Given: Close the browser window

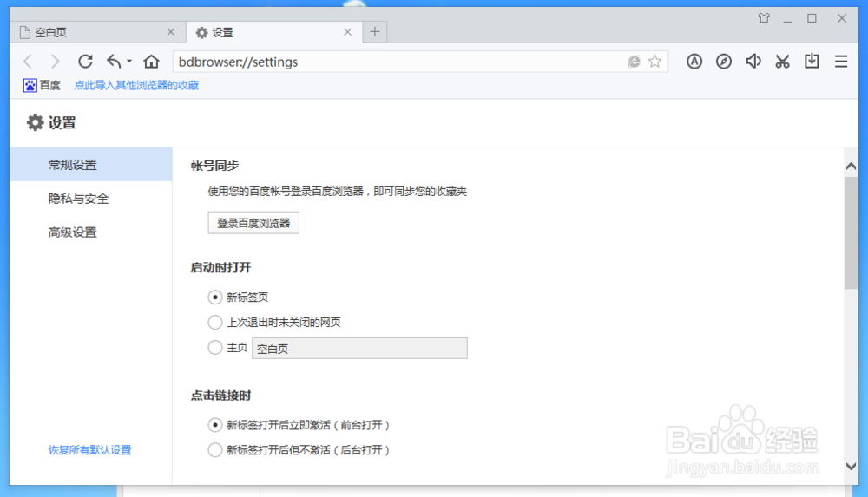Looking at the screenshot, I should pos(841,18).
